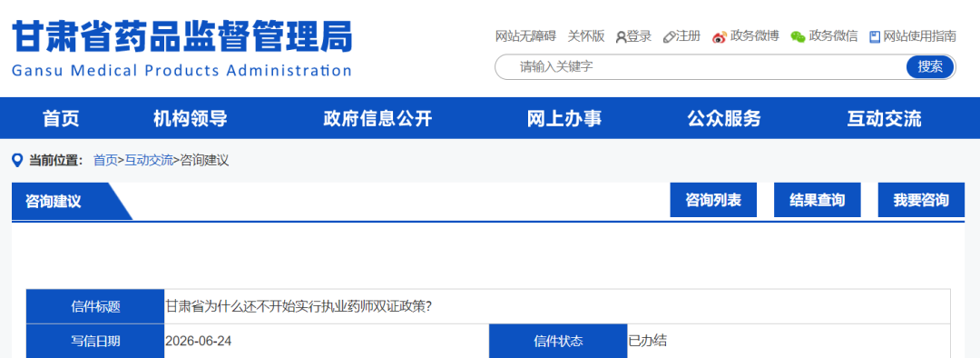Open 机构领导 navigation menu
This screenshot has height=358, width=980.
point(190,118)
